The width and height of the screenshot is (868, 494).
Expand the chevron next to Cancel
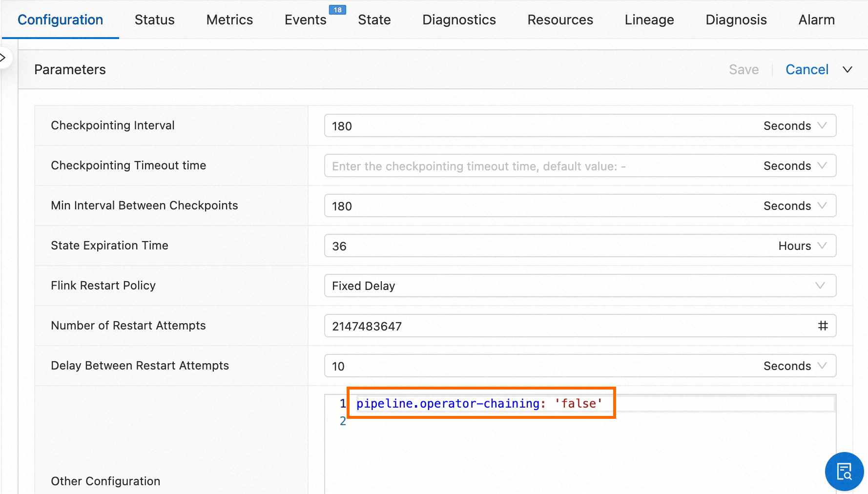coord(847,69)
